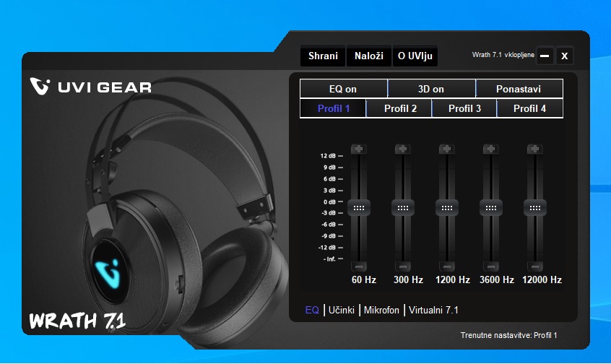Open the EQ section tab
Image resolution: width=611 pixels, height=364 pixels.
pyautogui.click(x=312, y=311)
